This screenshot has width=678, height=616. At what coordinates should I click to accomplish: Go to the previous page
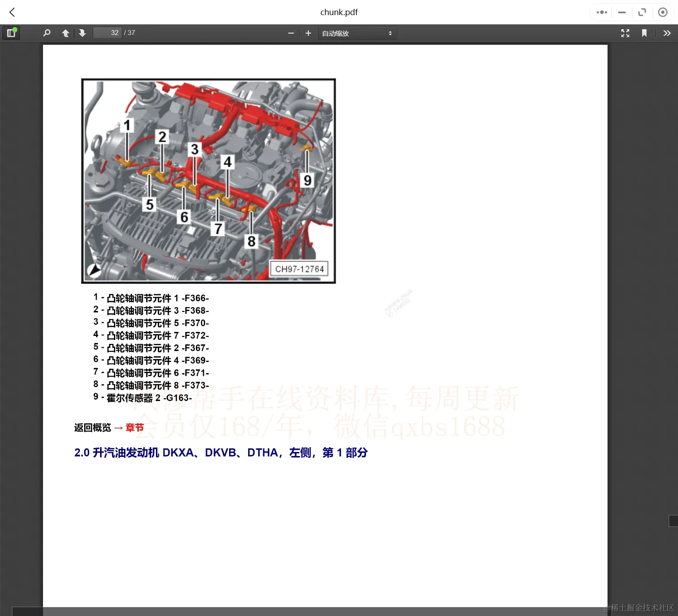[x=66, y=32]
